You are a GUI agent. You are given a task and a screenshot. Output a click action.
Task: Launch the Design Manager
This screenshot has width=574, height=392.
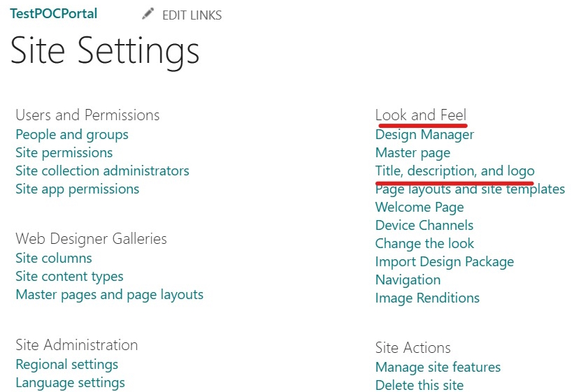pyautogui.click(x=424, y=134)
